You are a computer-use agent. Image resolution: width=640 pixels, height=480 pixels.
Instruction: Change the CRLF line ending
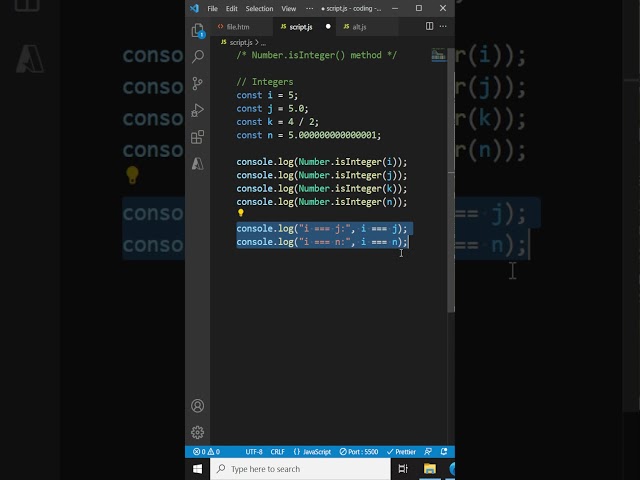pos(278,451)
